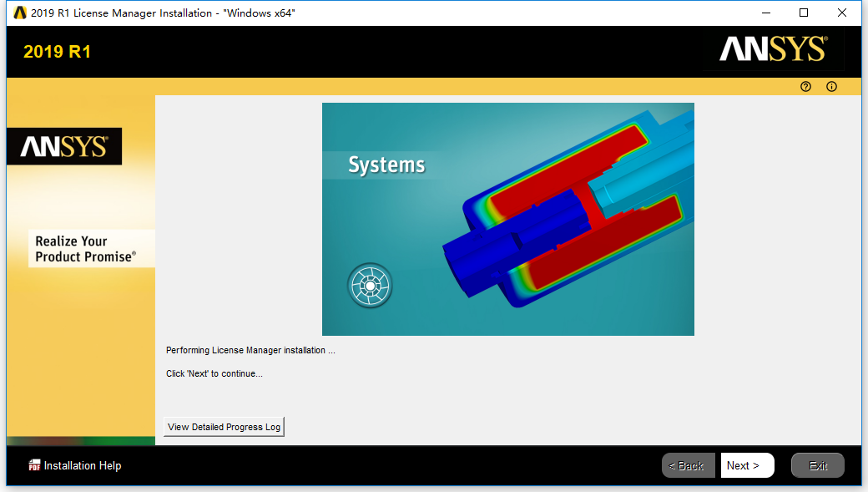Click the Systems product banner image
The image size is (868, 492).
[x=508, y=219]
